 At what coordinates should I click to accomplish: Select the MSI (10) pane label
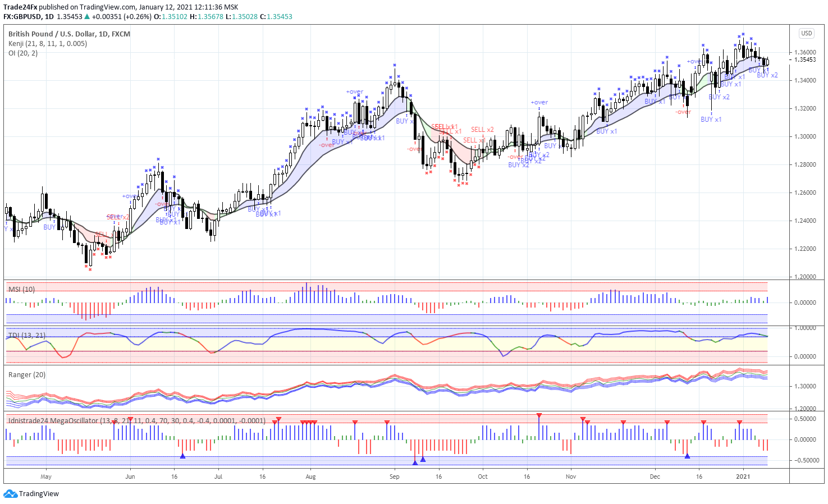tap(21, 289)
